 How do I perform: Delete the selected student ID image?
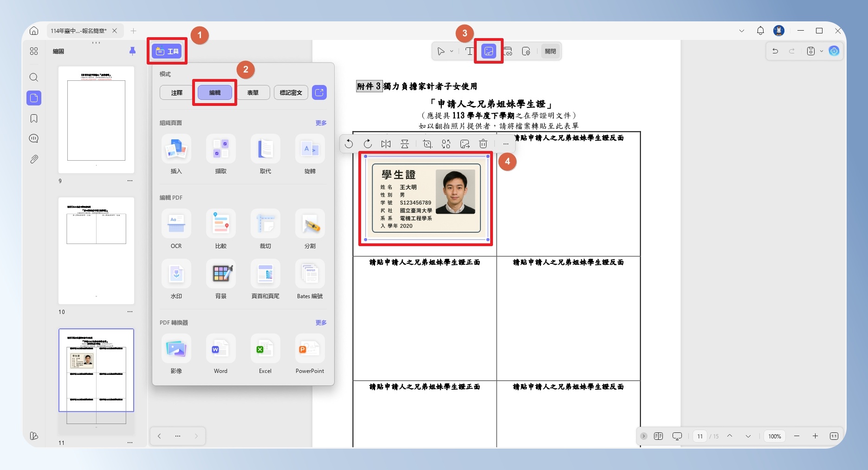coord(483,144)
